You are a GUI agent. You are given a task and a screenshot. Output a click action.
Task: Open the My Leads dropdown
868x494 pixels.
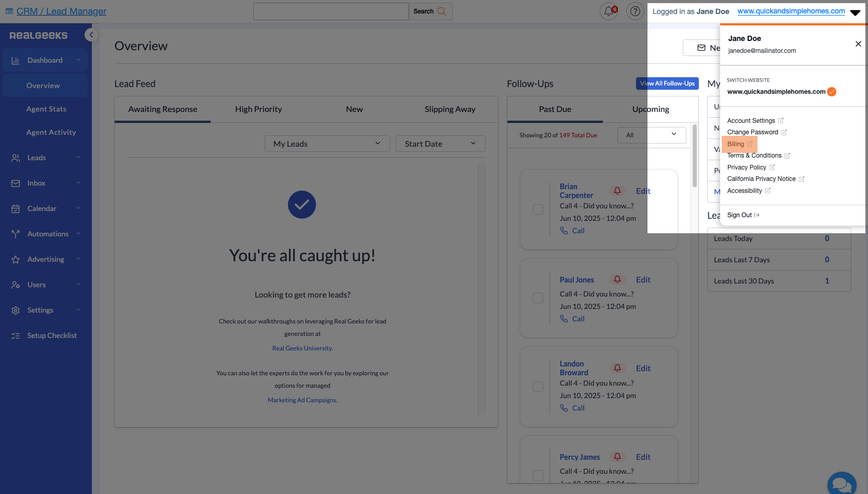click(x=327, y=144)
